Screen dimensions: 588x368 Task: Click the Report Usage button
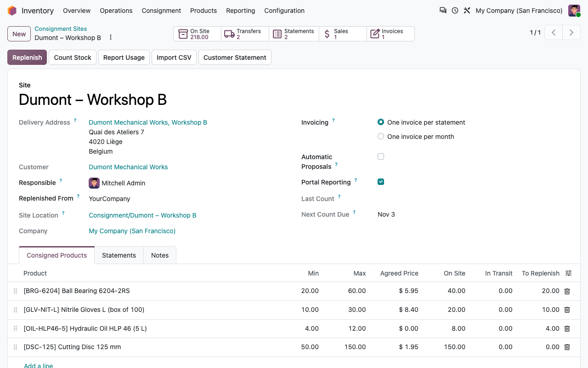(124, 57)
